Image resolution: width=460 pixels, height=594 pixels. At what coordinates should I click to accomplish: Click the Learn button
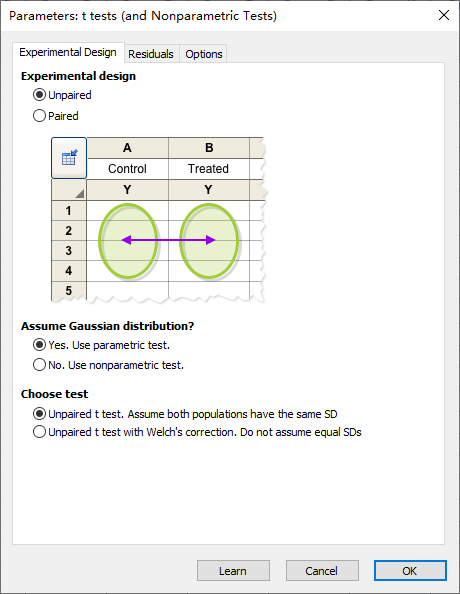pyautogui.click(x=233, y=571)
